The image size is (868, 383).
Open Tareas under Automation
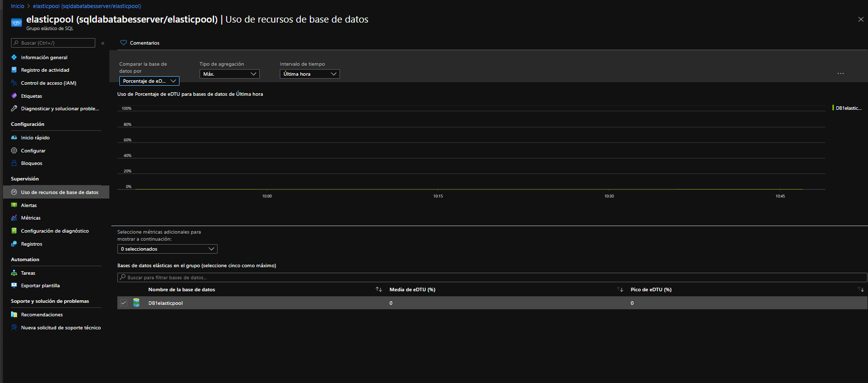coord(28,273)
